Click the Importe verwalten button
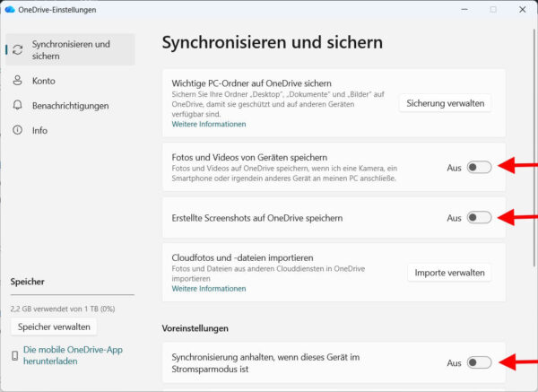Image resolution: width=538 pixels, height=392 pixels. pos(449,273)
